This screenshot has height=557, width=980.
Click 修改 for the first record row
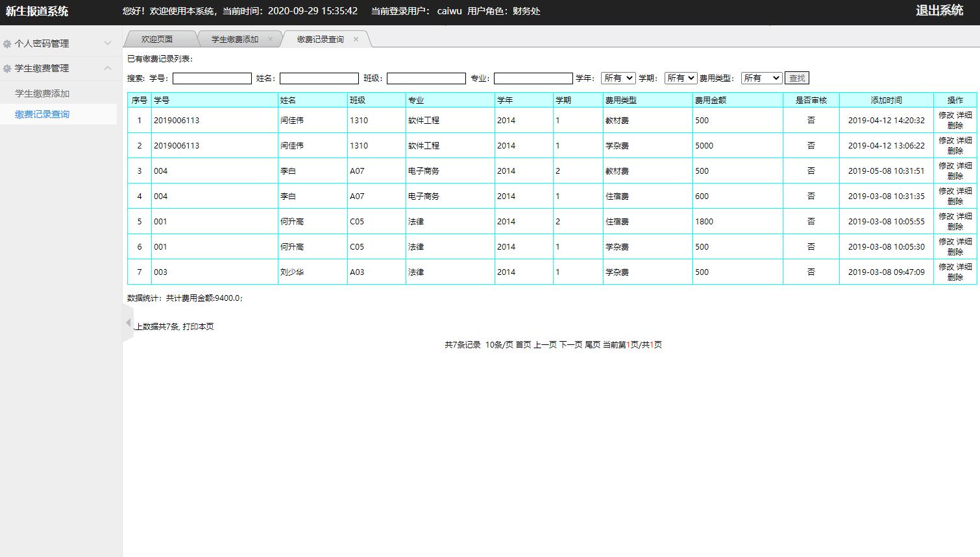pyautogui.click(x=946, y=115)
